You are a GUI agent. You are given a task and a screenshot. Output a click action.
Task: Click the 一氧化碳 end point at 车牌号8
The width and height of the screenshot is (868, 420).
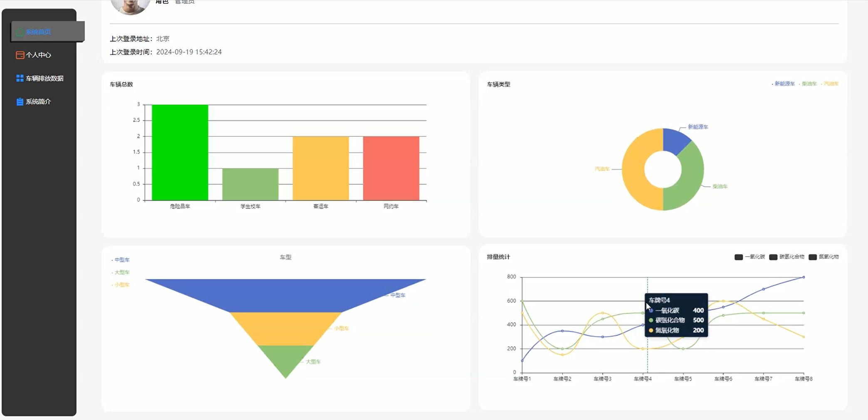point(804,277)
